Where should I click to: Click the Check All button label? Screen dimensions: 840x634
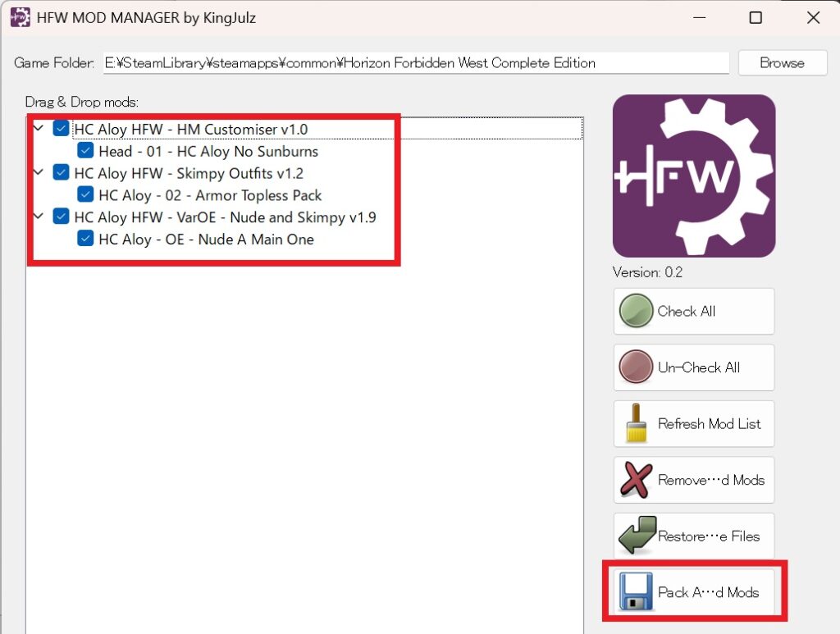point(687,311)
